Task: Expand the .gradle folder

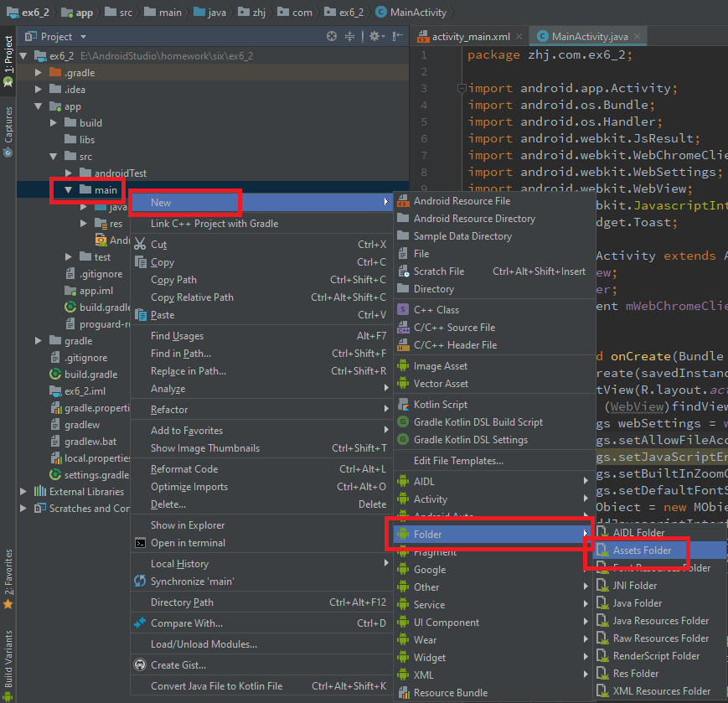Action: point(39,72)
